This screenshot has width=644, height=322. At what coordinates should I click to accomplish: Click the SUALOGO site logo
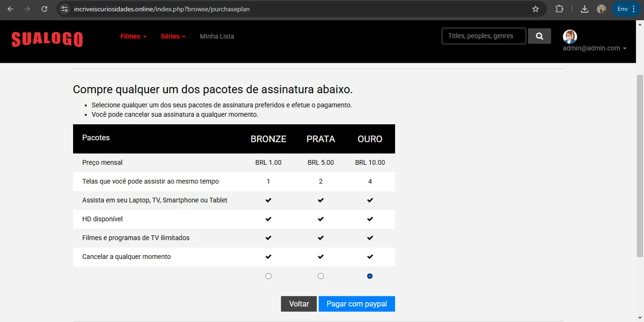(x=47, y=40)
